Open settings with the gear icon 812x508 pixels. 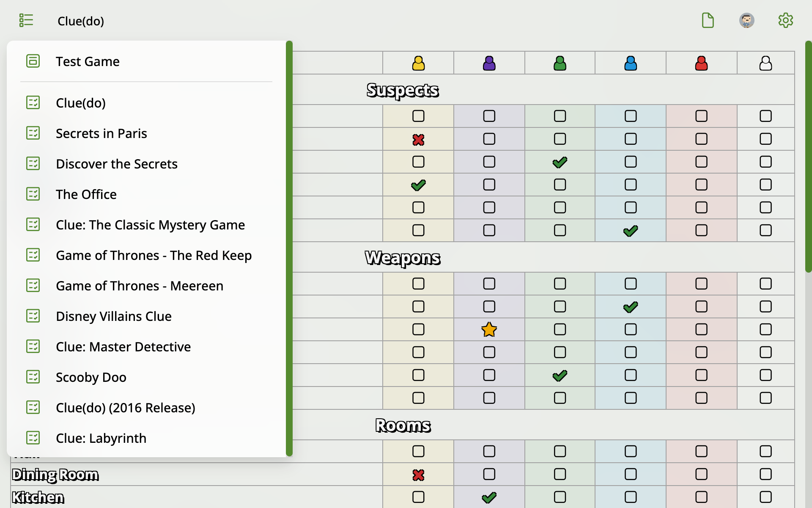[786, 20]
